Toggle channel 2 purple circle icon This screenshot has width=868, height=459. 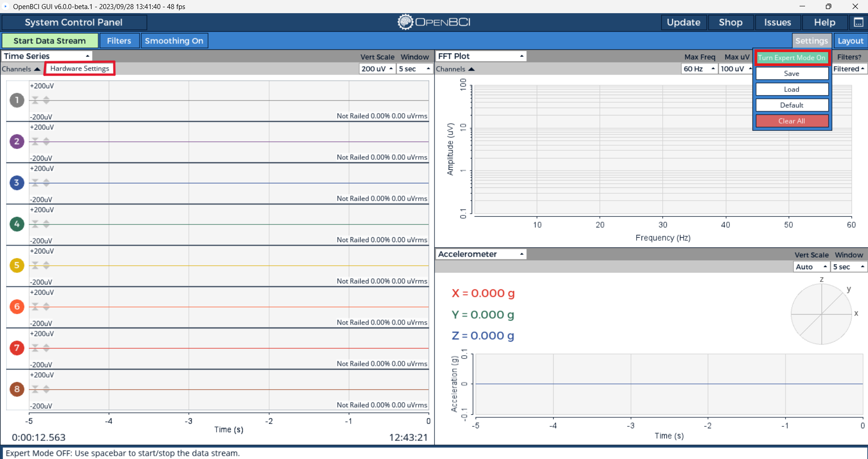[x=17, y=141]
